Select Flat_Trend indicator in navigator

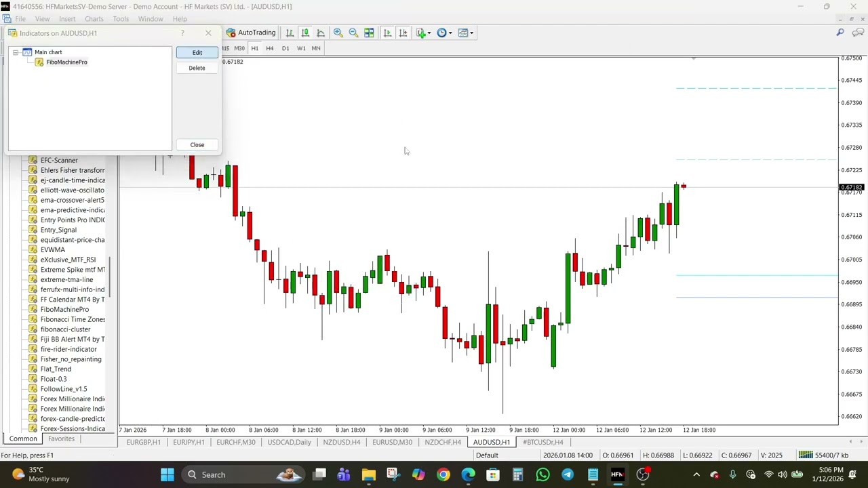click(x=56, y=369)
